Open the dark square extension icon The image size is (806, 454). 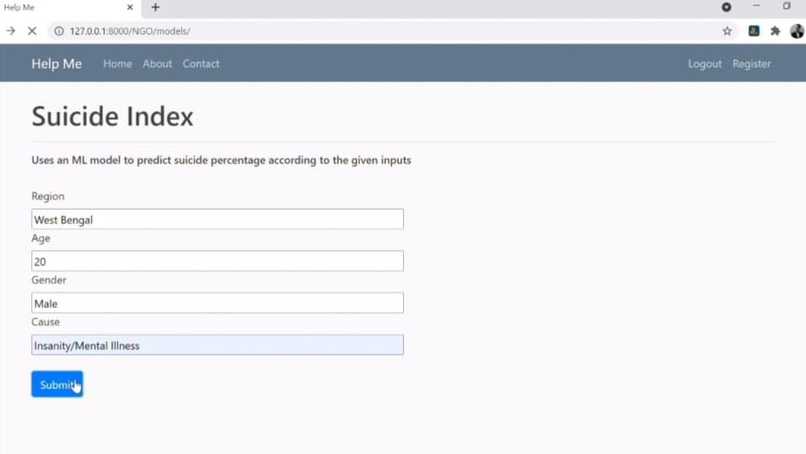[x=754, y=31]
